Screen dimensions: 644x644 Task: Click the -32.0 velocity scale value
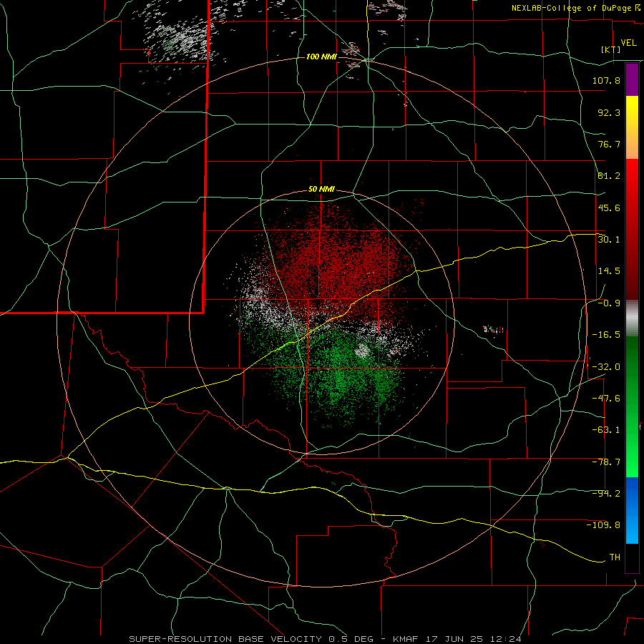(606, 367)
